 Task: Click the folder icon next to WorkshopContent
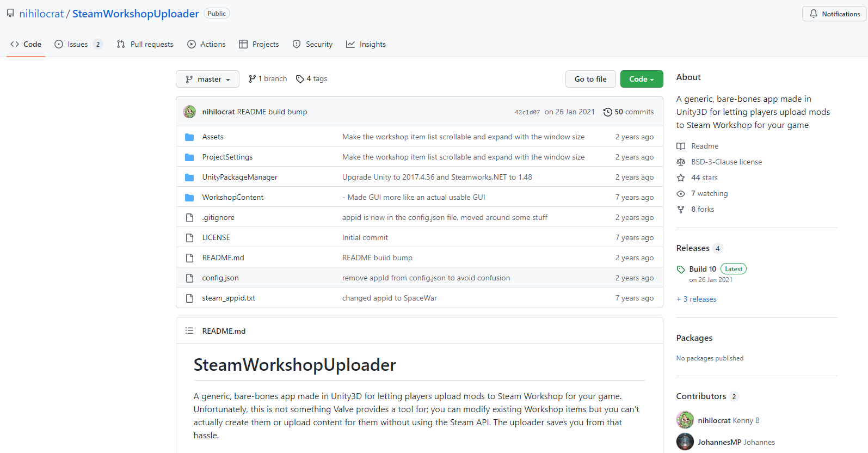coord(189,198)
